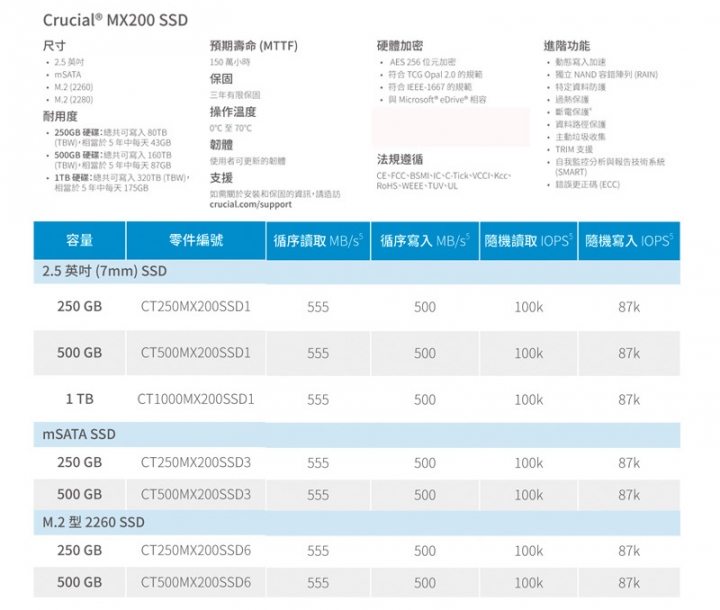Image resolution: width=720 pixels, height=610 pixels.
Task: Click the 零件編號 column header
Action: point(196,240)
